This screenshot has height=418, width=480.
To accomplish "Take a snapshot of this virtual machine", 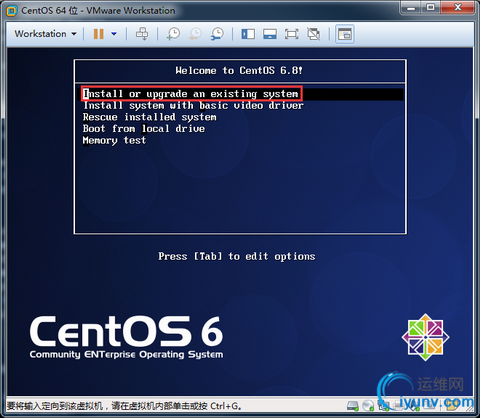I will (x=173, y=34).
